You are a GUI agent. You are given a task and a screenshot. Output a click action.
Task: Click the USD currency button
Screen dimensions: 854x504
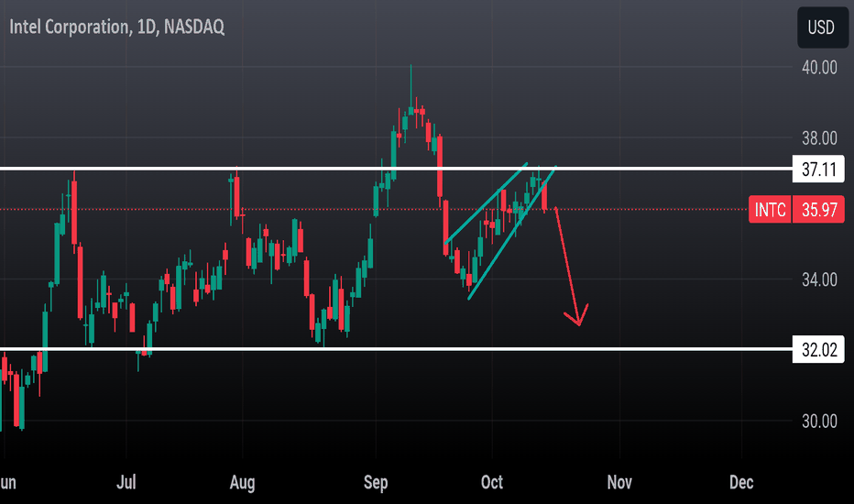(x=821, y=27)
